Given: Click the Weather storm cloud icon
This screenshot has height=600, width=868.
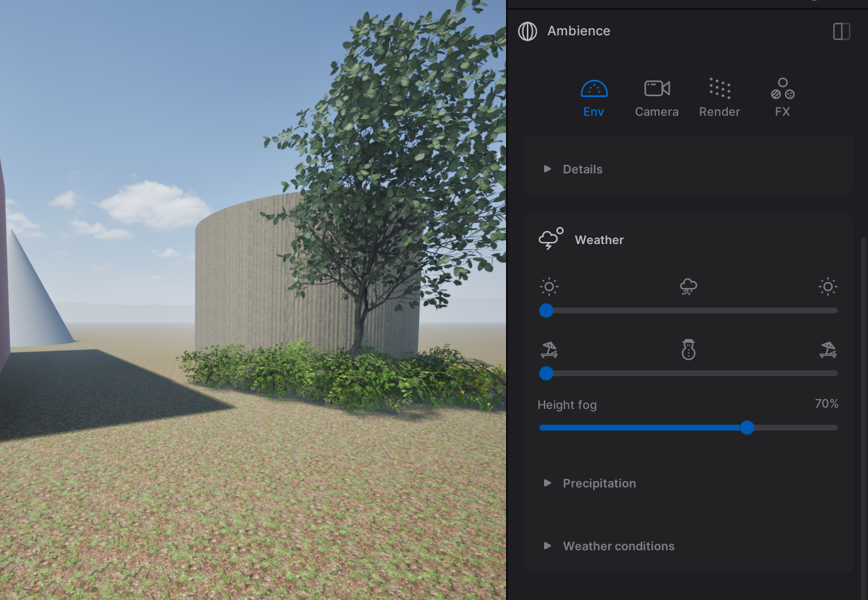Looking at the screenshot, I should [x=550, y=239].
